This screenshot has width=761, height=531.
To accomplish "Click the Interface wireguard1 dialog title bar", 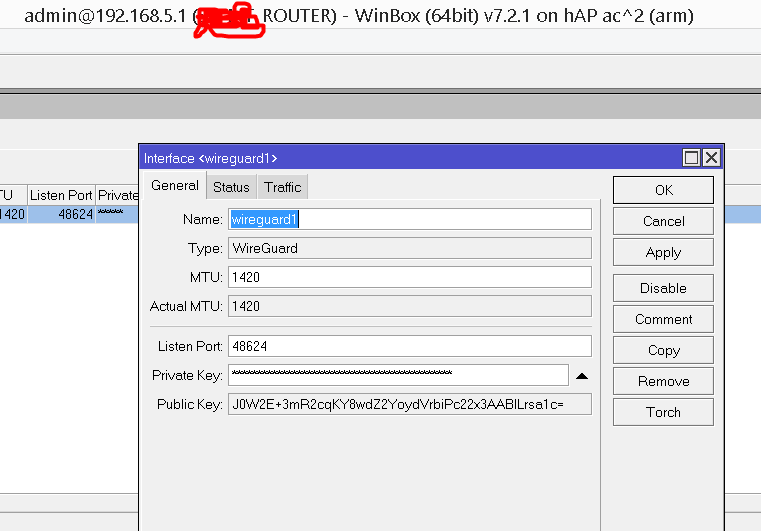I will [410, 158].
